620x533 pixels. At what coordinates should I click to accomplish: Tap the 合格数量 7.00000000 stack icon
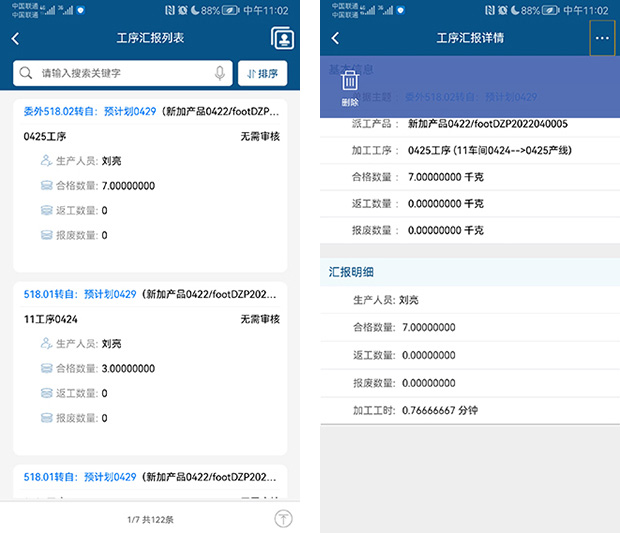(46, 185)
